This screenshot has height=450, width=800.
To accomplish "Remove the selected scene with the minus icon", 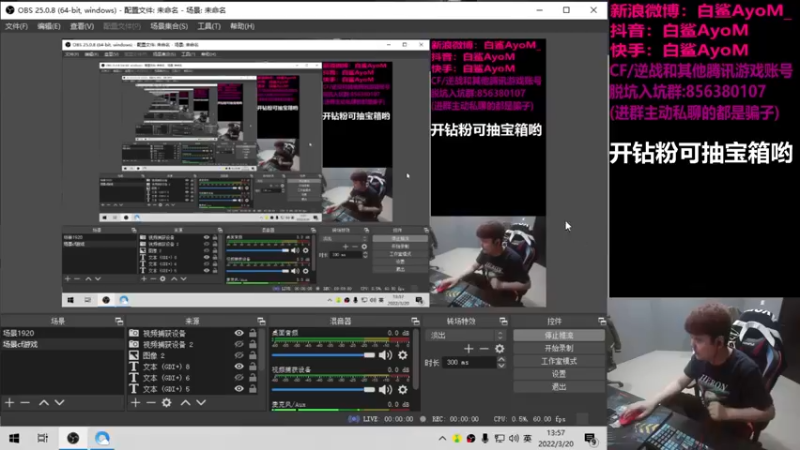I will pyautogui.click(x=25, y=403).
